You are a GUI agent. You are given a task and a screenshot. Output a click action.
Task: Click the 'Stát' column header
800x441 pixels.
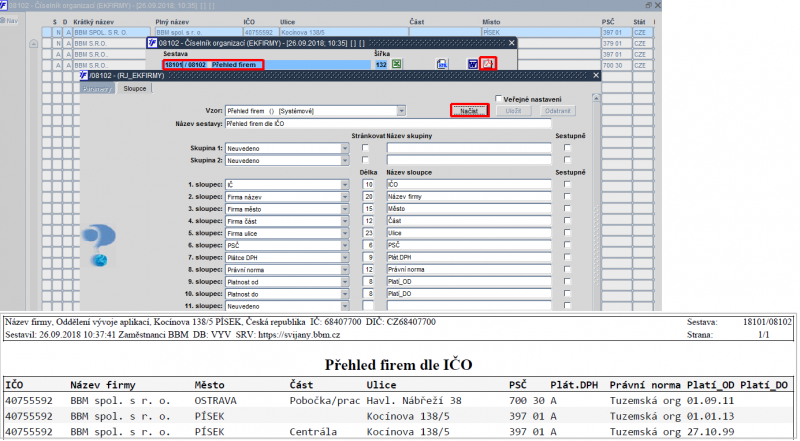[x=639, y=22]
